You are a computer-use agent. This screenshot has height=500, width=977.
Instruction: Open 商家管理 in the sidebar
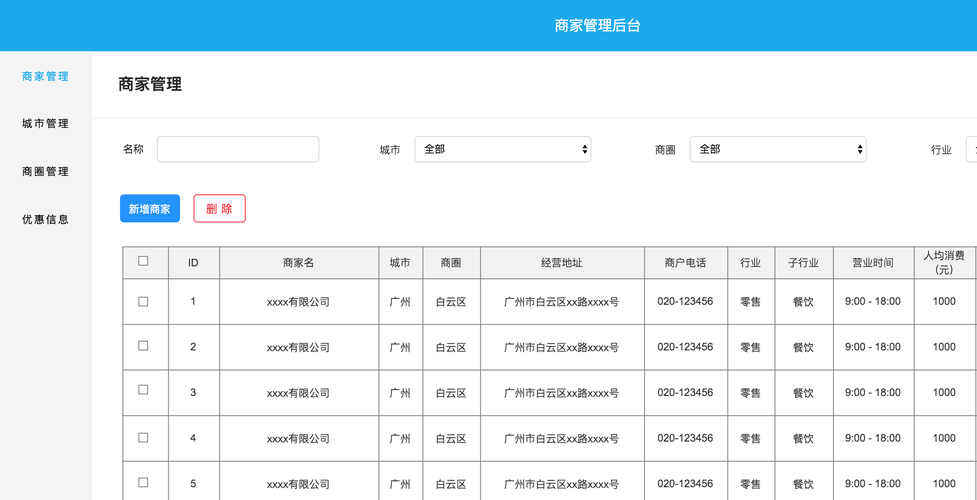(45, 77)
